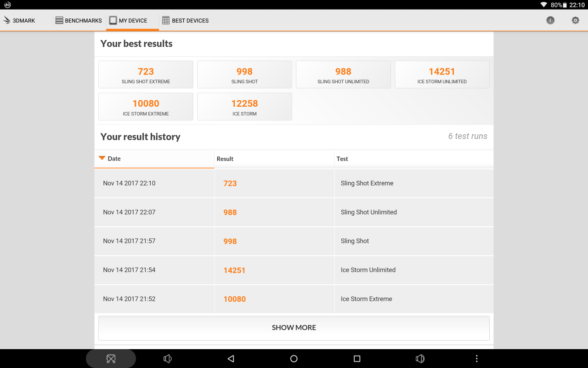Viewport: 588px width, 368px height.
Task: Click Sling Shot Unlimited test name in history
Action: (369, 212)
